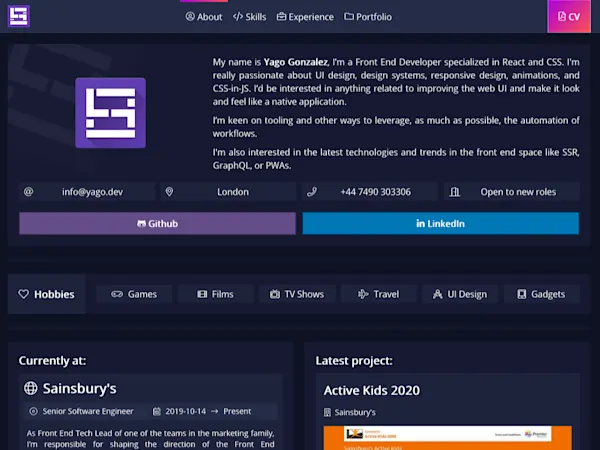Select the Senior Software Engineer text

[88, 411]
